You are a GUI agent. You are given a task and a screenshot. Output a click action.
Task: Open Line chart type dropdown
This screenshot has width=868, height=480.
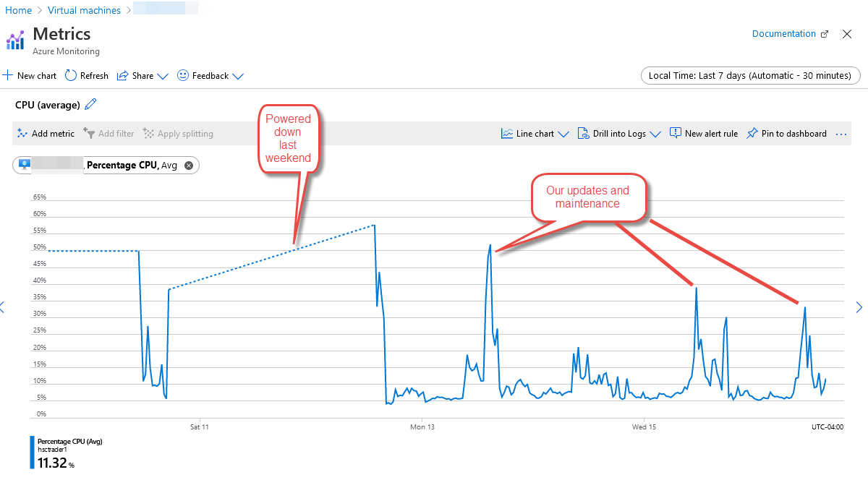coord(535,134)
